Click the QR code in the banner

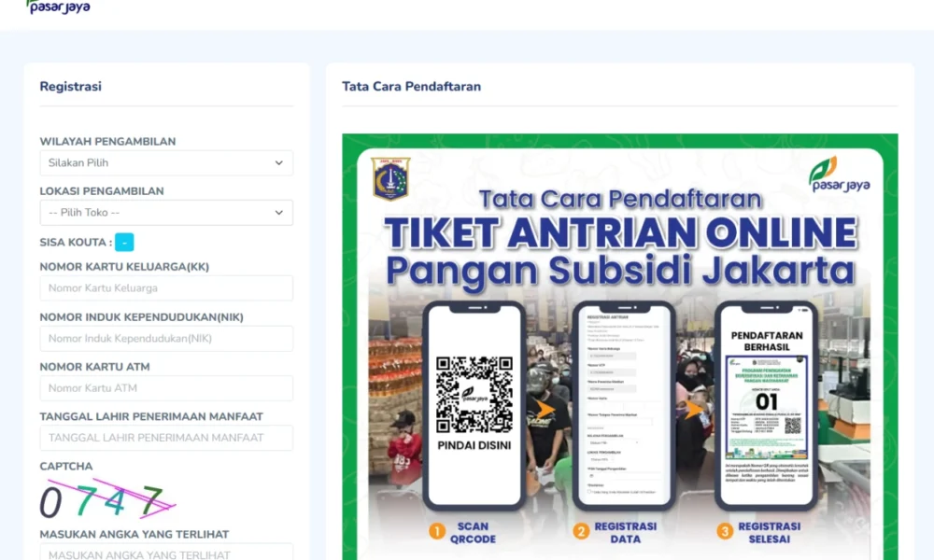[x=474, y=395]
